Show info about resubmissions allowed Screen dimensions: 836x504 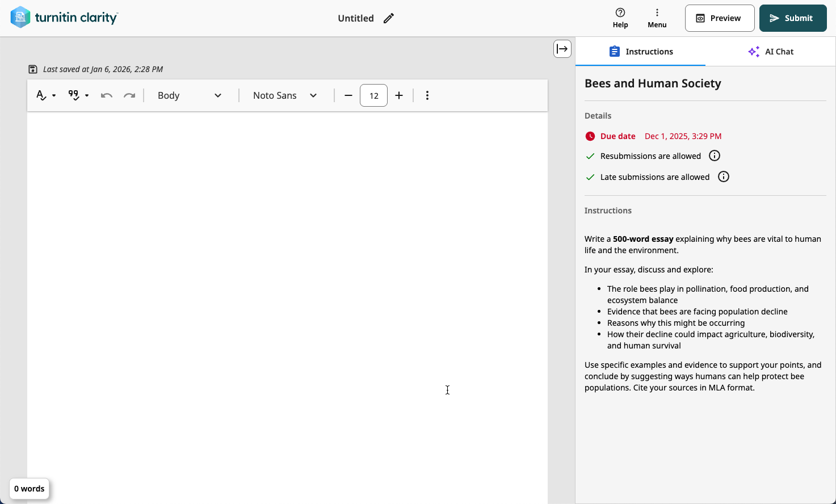pos(715,156)
